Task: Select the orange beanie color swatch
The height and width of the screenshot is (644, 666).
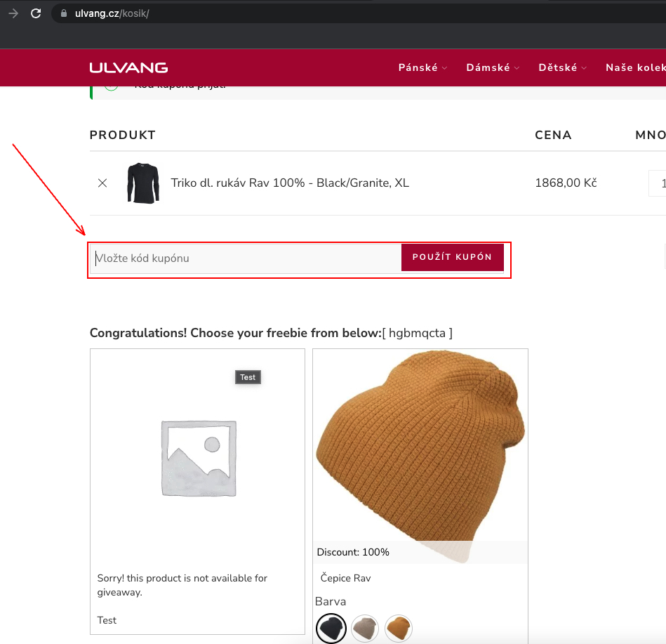Action: pos(399,629)
